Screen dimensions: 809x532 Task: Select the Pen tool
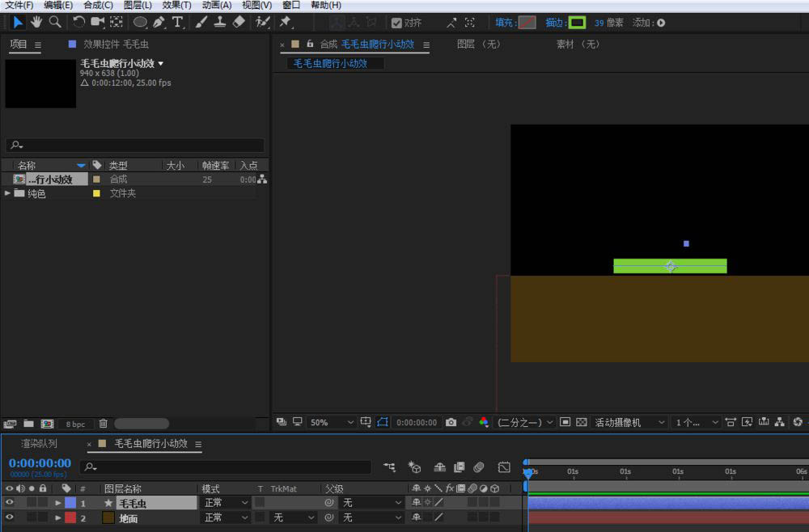pos(159,22)
